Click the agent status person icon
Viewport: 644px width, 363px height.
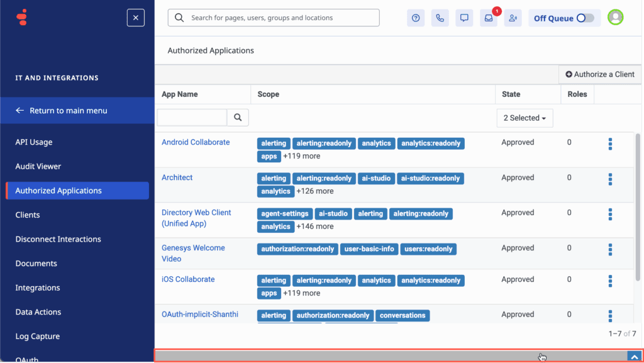click(x=513, y=18)
